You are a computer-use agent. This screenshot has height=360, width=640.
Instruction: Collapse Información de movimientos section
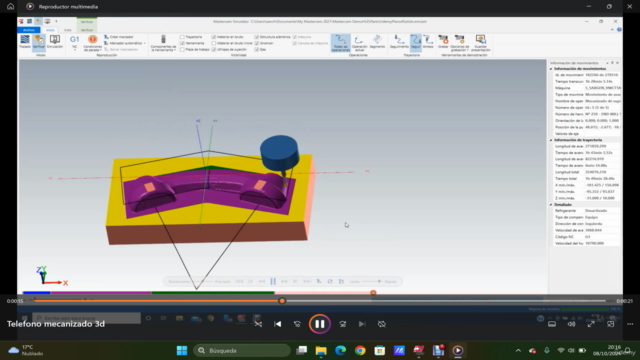point(551,69)
